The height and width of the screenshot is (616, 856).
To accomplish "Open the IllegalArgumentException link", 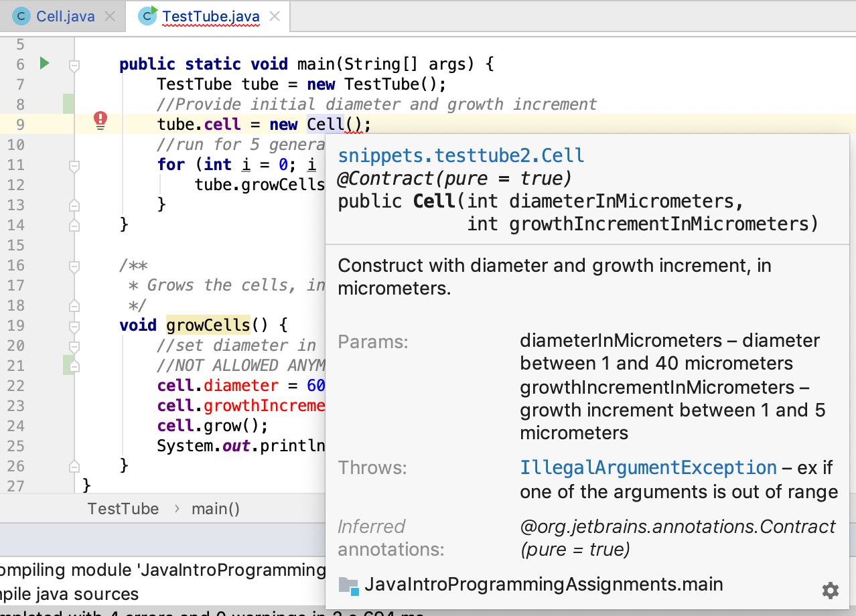I will [648, 467].
